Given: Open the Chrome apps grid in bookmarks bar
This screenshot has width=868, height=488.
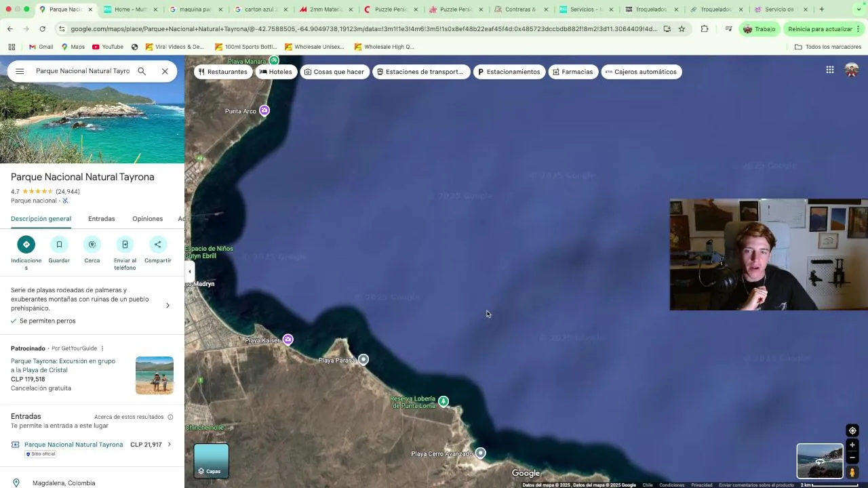Looking at the screenshot, I should point(12,47).
